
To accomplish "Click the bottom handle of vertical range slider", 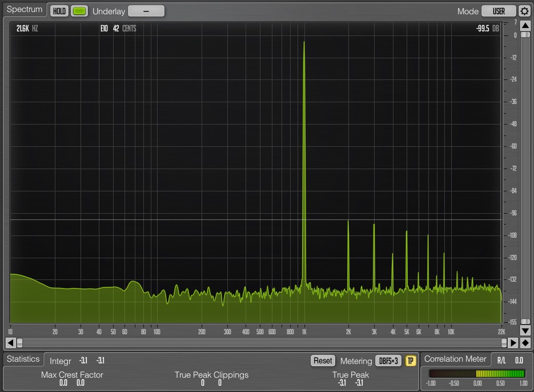I will (525, 322).
